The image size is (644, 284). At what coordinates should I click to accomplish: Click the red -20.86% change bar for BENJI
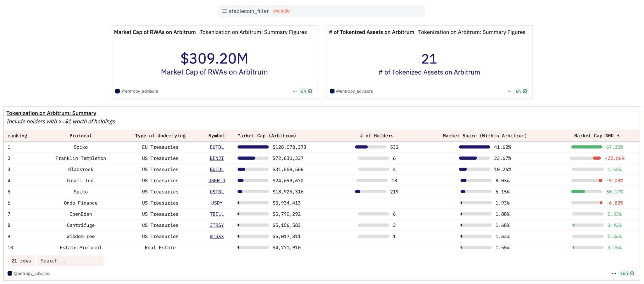point(585,158)
